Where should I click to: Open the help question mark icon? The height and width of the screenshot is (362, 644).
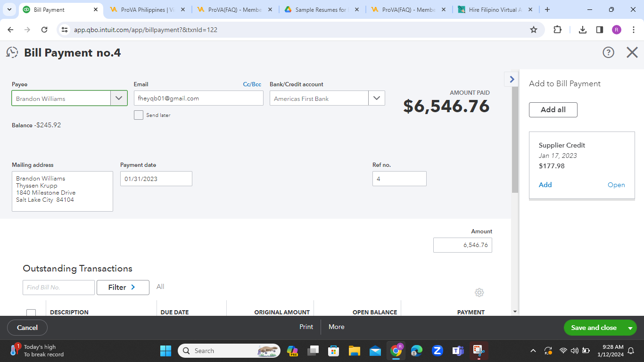pos(609,52)
